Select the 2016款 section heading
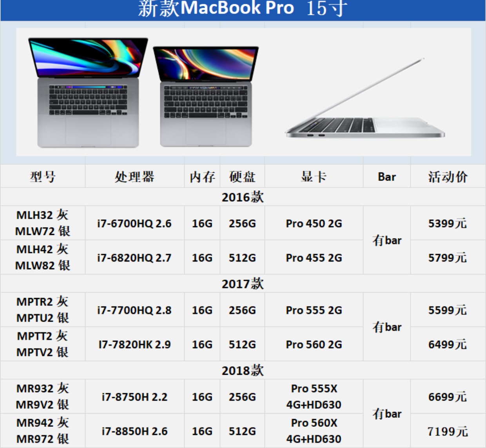The image size is (486, 448). (x=243, y=197)
